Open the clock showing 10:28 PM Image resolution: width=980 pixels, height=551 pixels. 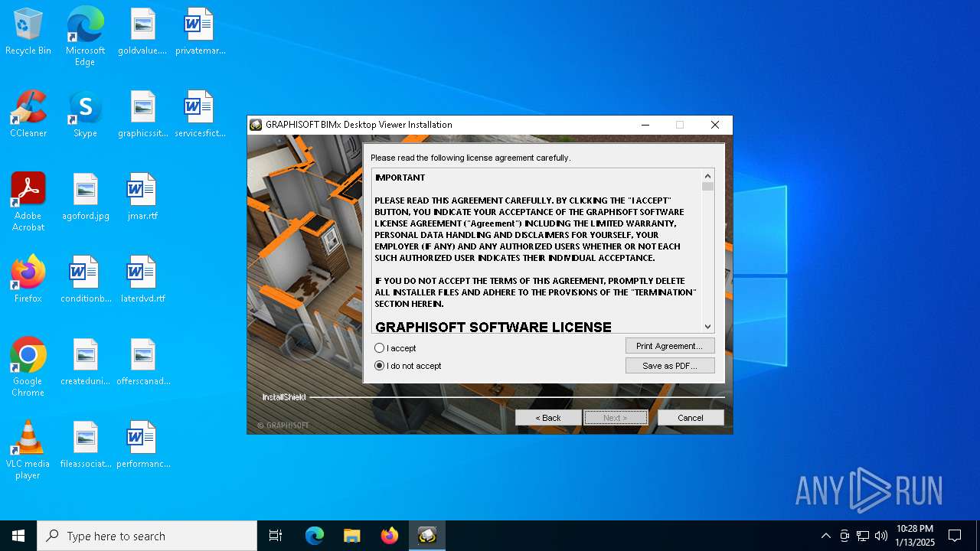click(915, 536)
